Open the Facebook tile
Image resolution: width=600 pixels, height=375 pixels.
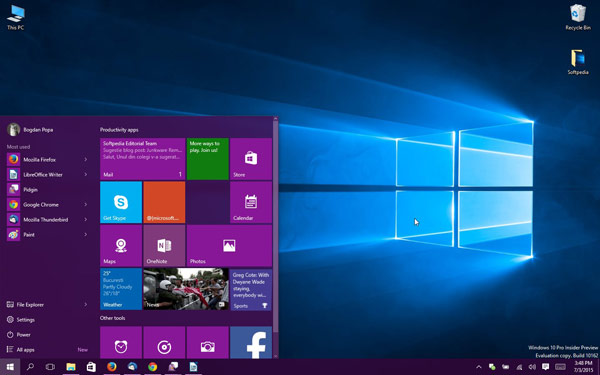[251, 342]
